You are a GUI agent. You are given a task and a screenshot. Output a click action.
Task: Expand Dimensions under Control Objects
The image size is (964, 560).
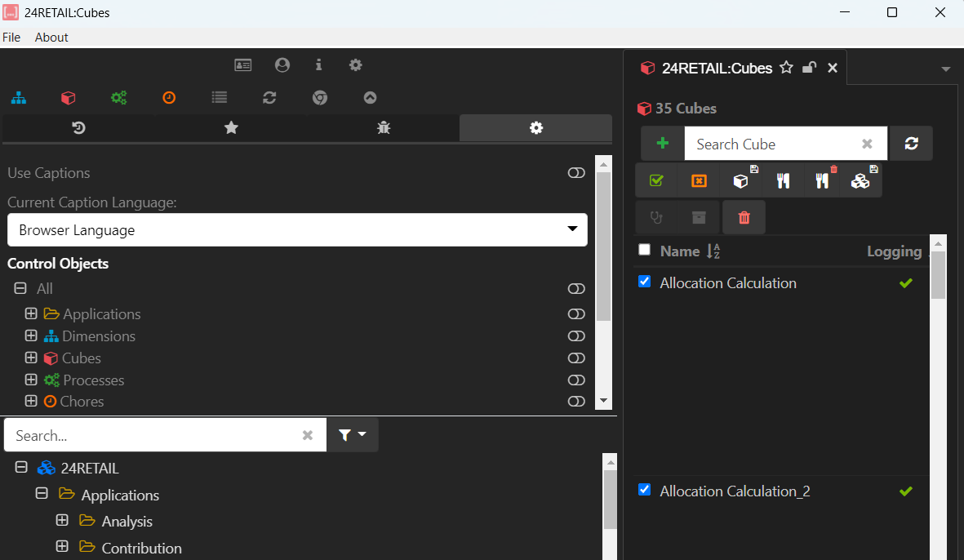(31, 336)
